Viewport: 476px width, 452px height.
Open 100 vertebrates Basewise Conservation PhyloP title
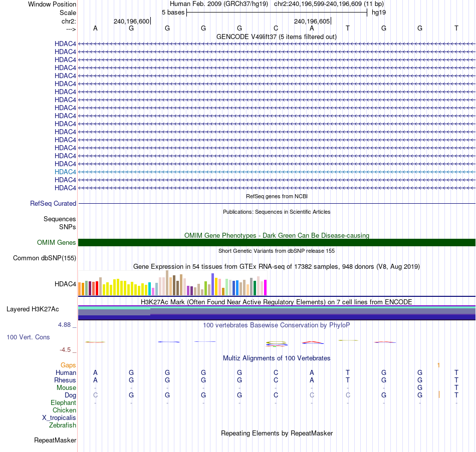(x=277, y=325)
